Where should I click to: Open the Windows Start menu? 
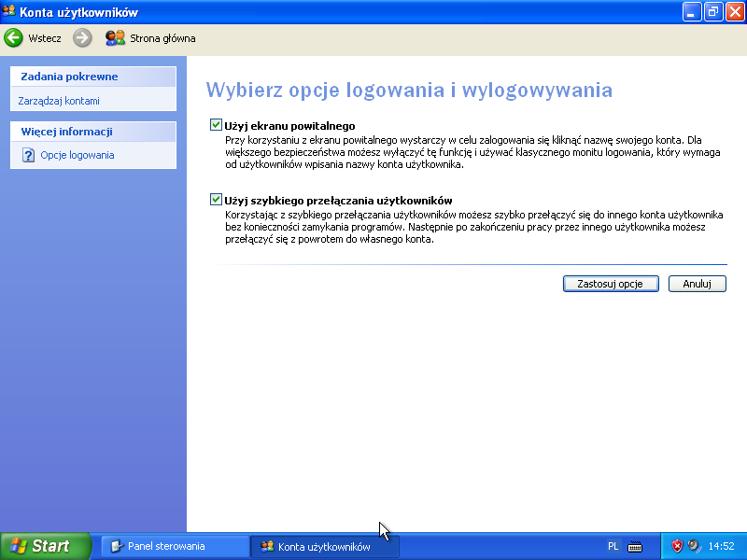pos(45,546)
